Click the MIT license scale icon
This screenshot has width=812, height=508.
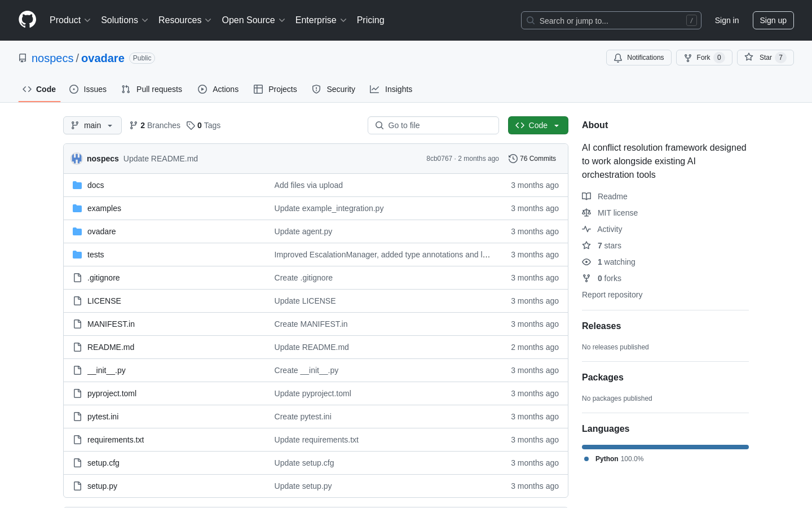point(586,213)
